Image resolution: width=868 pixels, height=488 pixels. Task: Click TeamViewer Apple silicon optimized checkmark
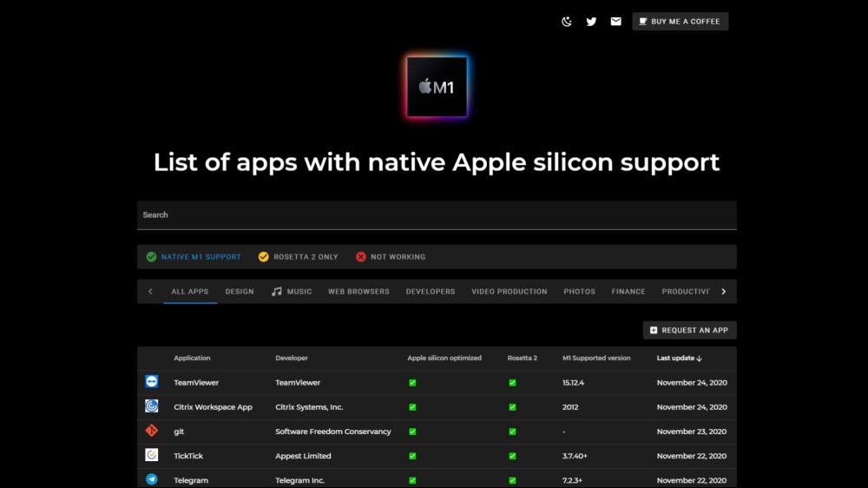pos(412,383)
